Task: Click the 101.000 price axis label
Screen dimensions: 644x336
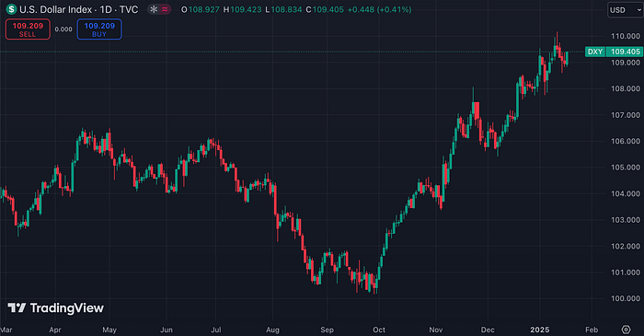Action: tap(625, 272)
